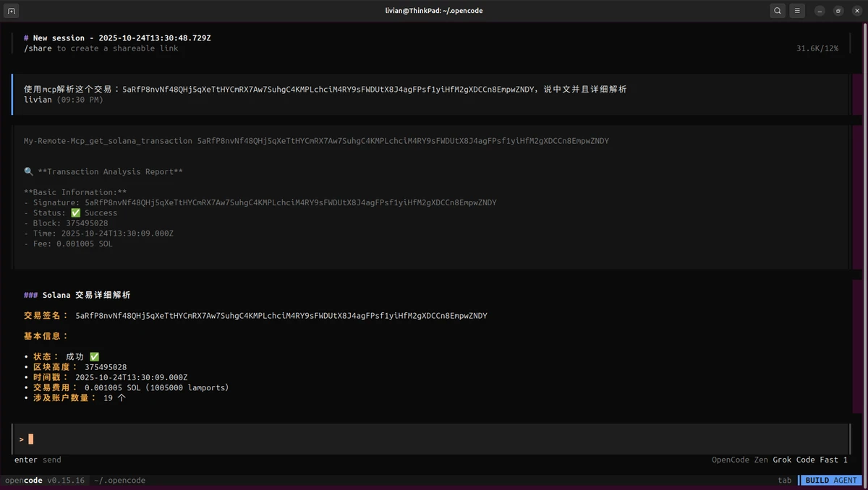Viewport: 868px width, 490px height.
Task: Click the green checkmark beside Status: Success
Action: click(x=76, y=213)
